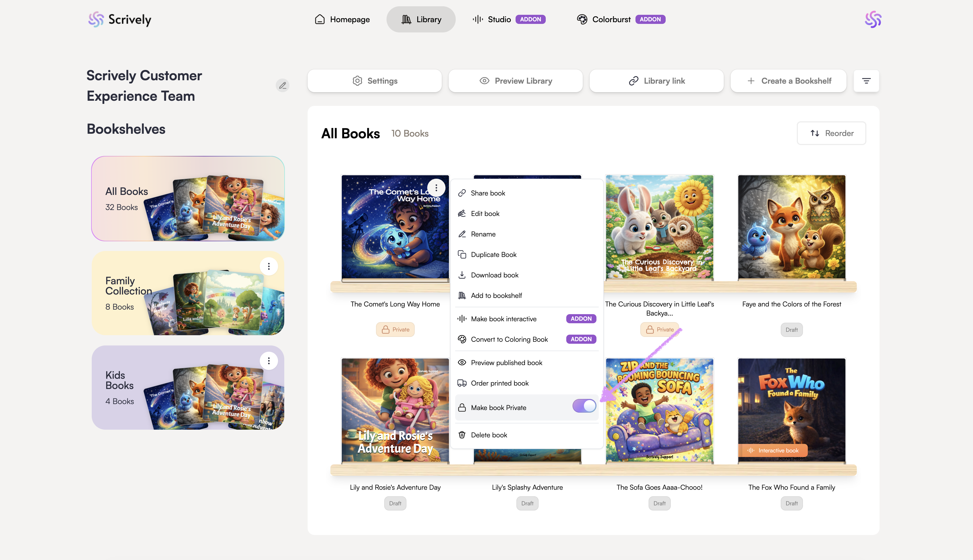Click the Scrively logo in header

click(x=120, y=19)
